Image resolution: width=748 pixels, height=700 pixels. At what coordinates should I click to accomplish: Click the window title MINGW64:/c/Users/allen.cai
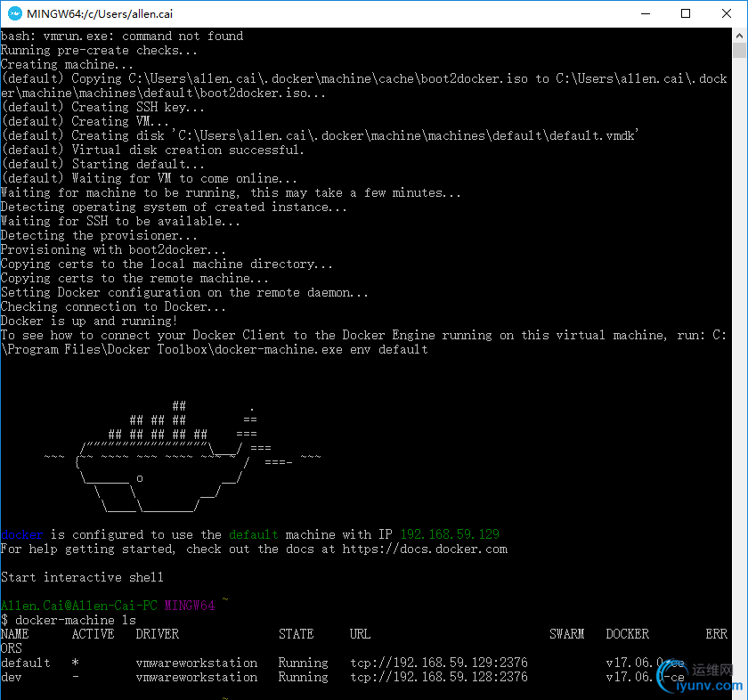100,14
